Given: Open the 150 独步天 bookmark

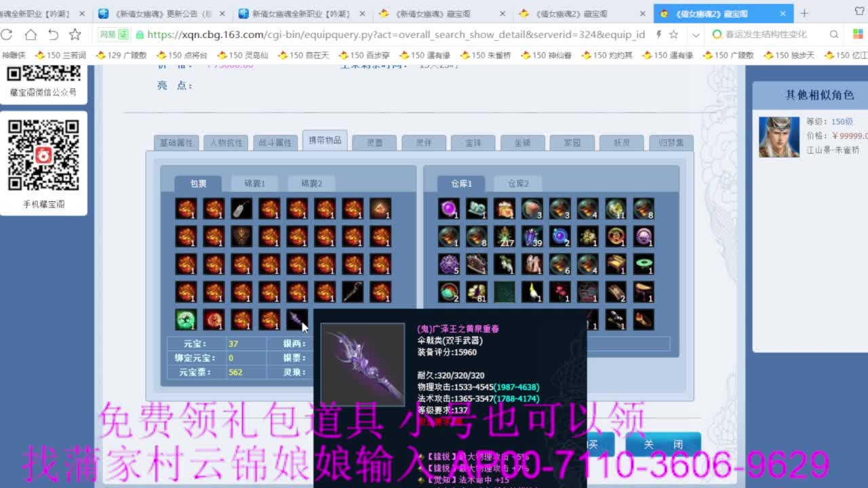Looking at the screenshot, I should pyautogui.click(x=789, y=56).
